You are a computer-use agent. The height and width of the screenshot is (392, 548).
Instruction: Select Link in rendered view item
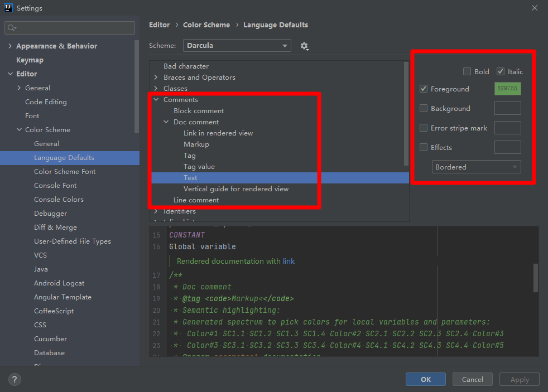(218, 133)
